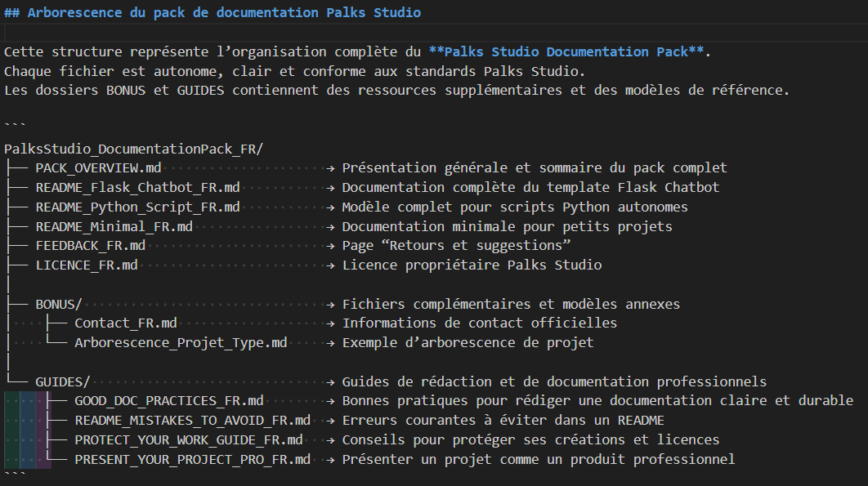Place cursor on README_Minimal_FR.md
Viewport: 868px width, 486px height.
(x=114, y=227)
